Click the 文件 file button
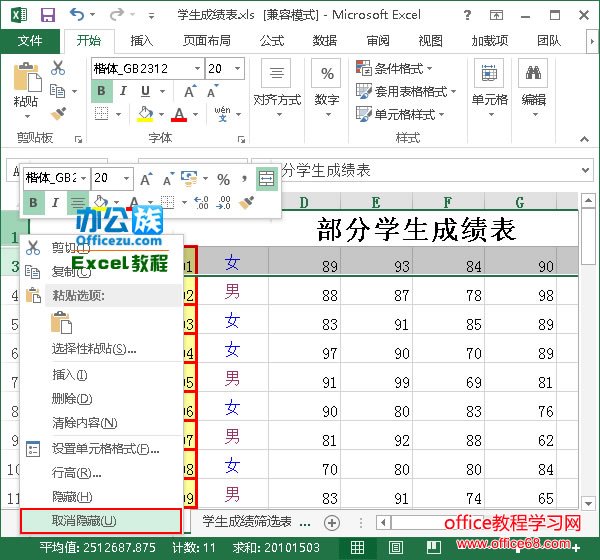600x560 pixels. 30,41
